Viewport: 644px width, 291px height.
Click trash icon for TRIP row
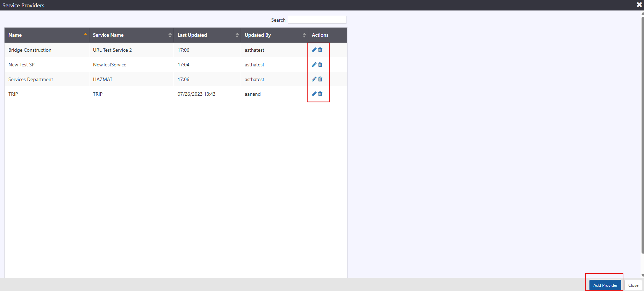coord(320,94)
